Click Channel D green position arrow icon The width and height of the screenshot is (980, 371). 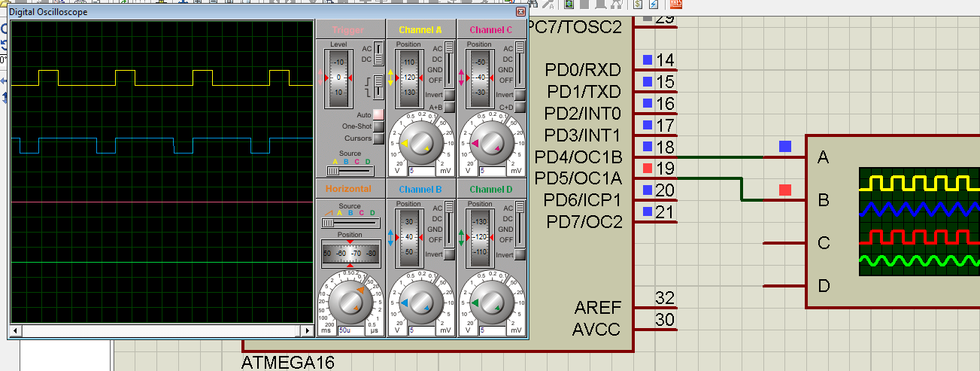coord(461,238)
